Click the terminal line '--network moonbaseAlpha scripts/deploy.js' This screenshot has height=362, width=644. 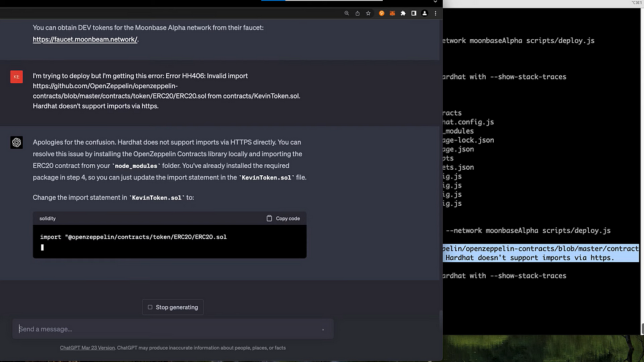click(x=527, y=230)
